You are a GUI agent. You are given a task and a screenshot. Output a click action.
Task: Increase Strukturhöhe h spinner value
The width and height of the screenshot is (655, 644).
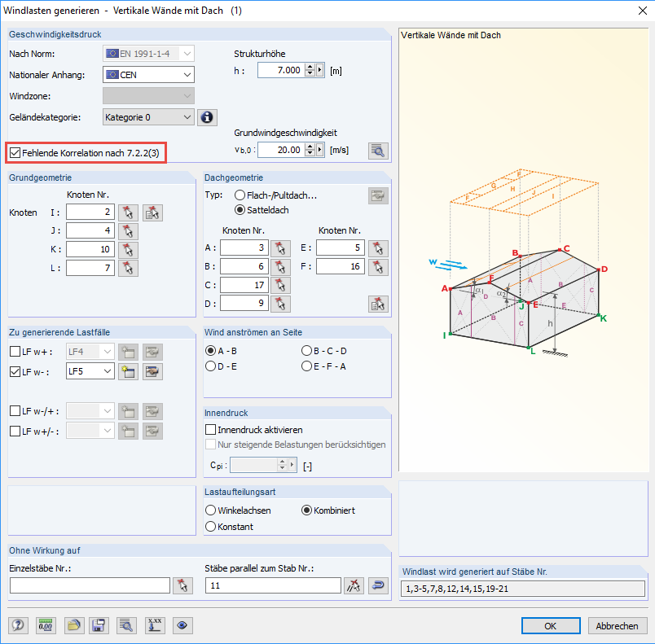pos(310,67)
